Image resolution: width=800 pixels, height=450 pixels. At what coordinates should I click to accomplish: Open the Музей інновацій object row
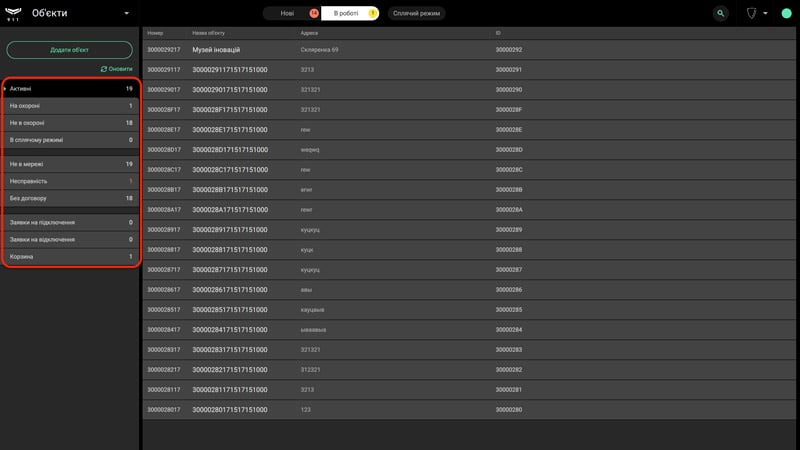pos(469,50)
